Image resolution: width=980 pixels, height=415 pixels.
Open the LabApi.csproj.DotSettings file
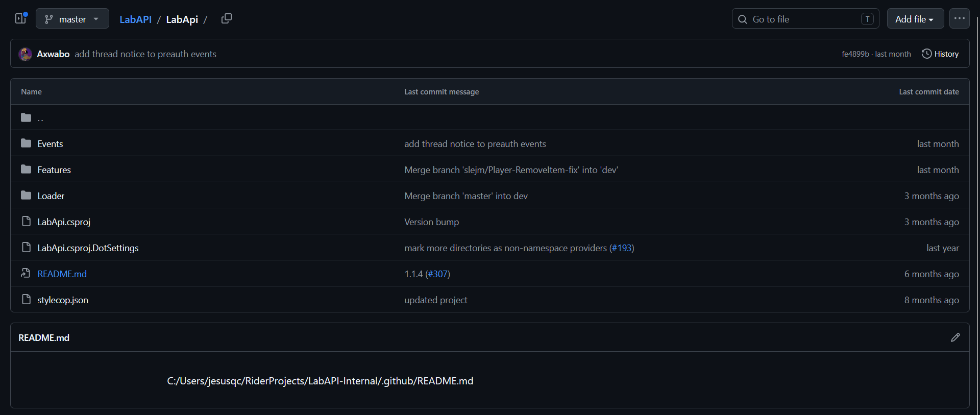point(88,248)
